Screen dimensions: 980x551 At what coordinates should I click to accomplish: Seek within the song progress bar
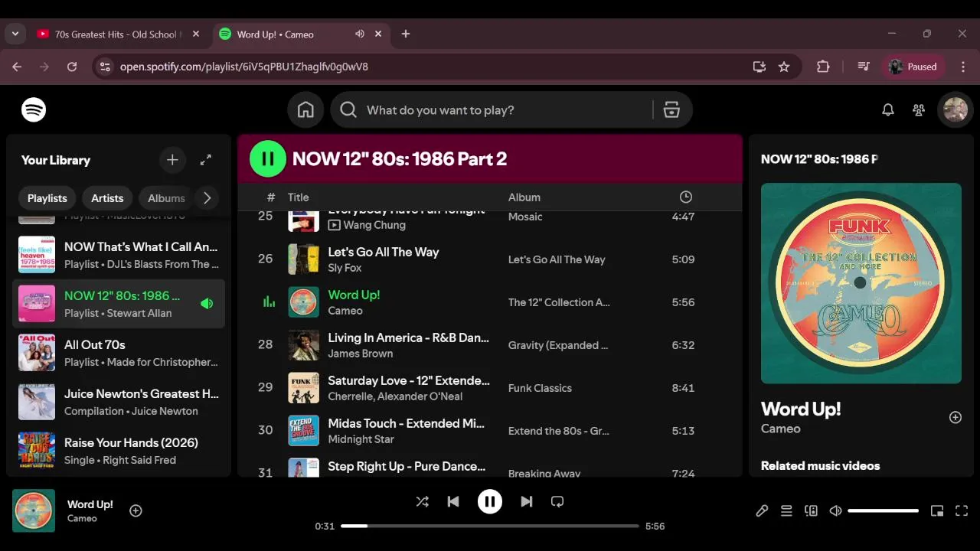pos(490,527)
